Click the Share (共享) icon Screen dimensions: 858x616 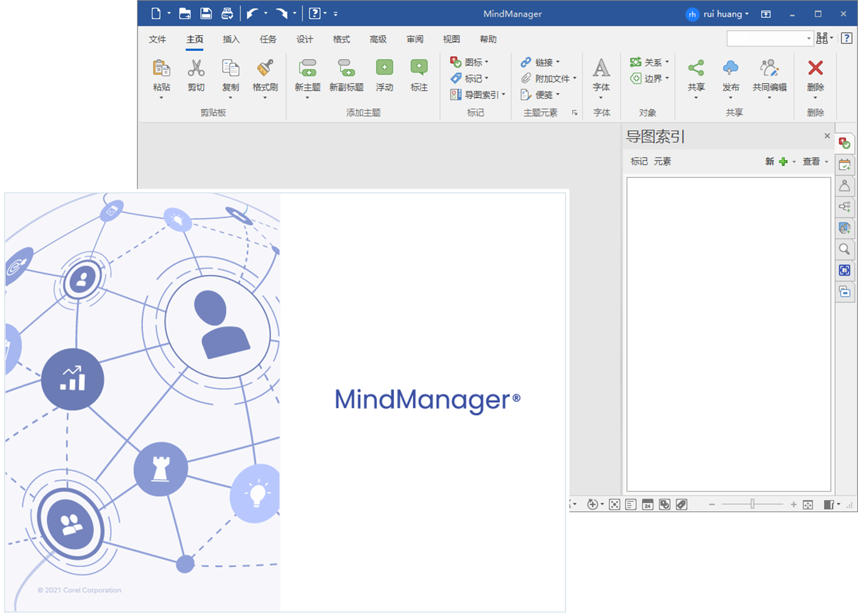696,68
